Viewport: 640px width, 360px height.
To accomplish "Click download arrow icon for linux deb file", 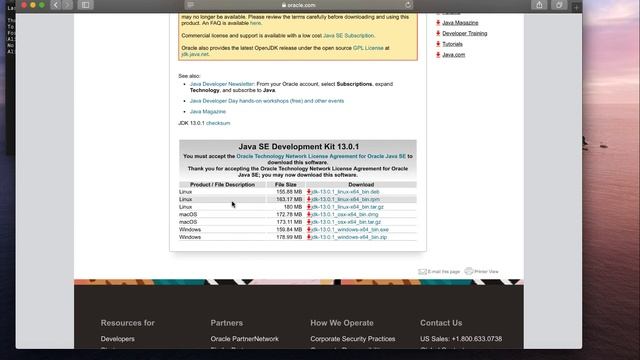I will pos(309,192).
